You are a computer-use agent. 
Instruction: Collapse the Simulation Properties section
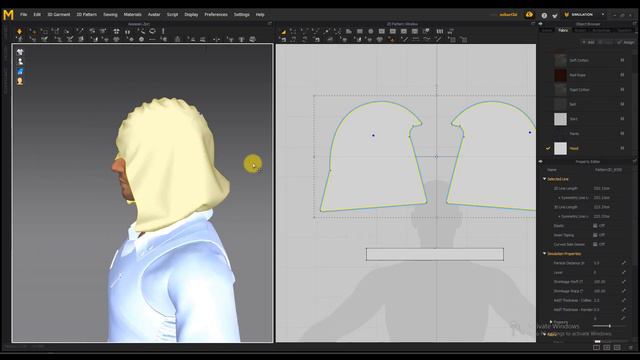pos(544,253)
